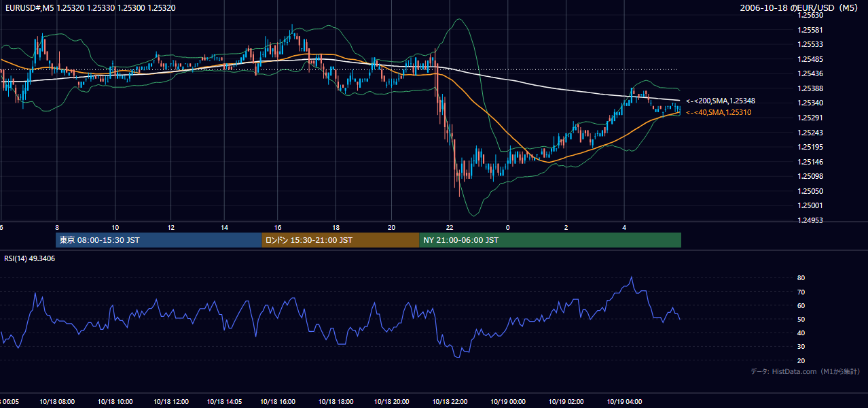This screenshot has width=868, height=408.
Task: Click bottom time label 10/18 12:00
Action: tap(171, 402)
